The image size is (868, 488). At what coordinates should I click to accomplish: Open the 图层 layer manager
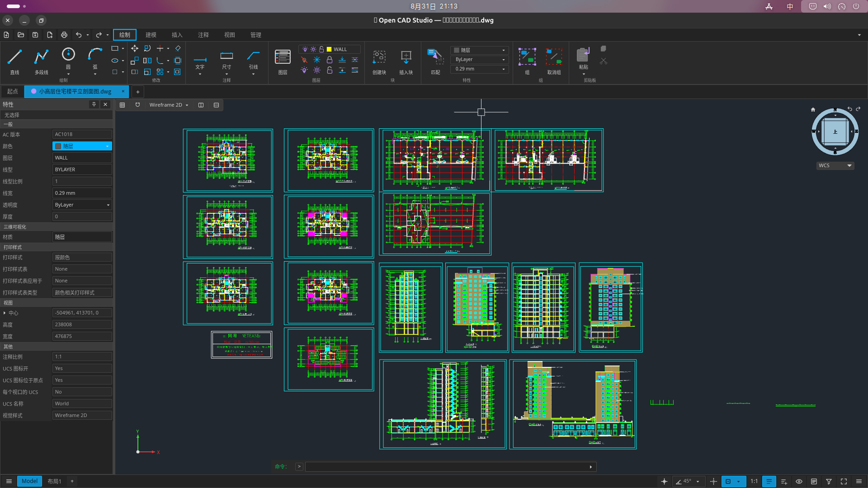coord(283,61)
